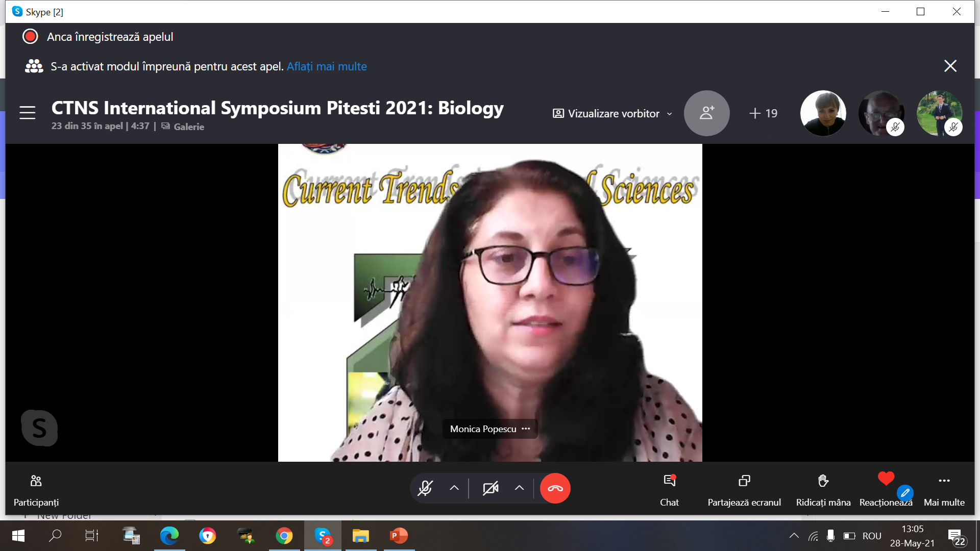Open the Aflați mai multe link

click(327, 66)
